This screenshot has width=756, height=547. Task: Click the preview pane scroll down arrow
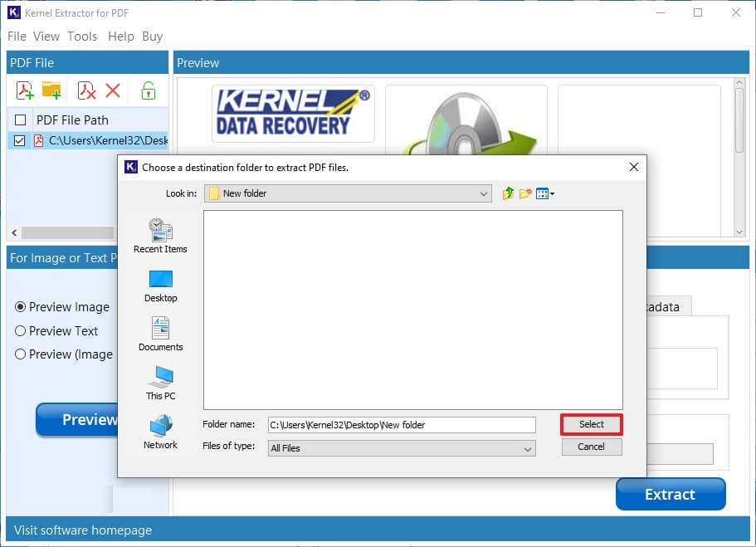click(739, 232)
